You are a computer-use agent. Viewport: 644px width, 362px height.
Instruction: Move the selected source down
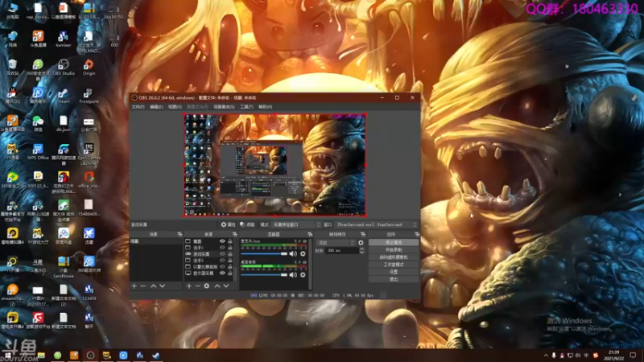[x=226, y=286]
